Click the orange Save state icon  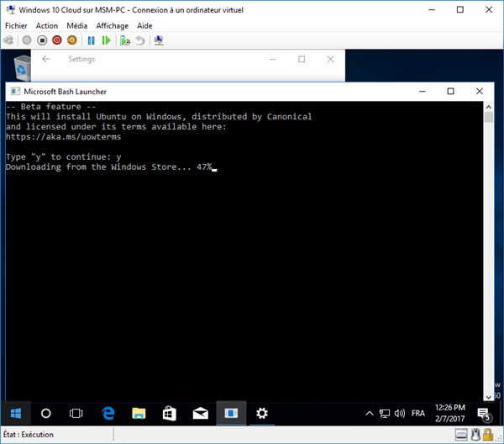pos(71,40)
